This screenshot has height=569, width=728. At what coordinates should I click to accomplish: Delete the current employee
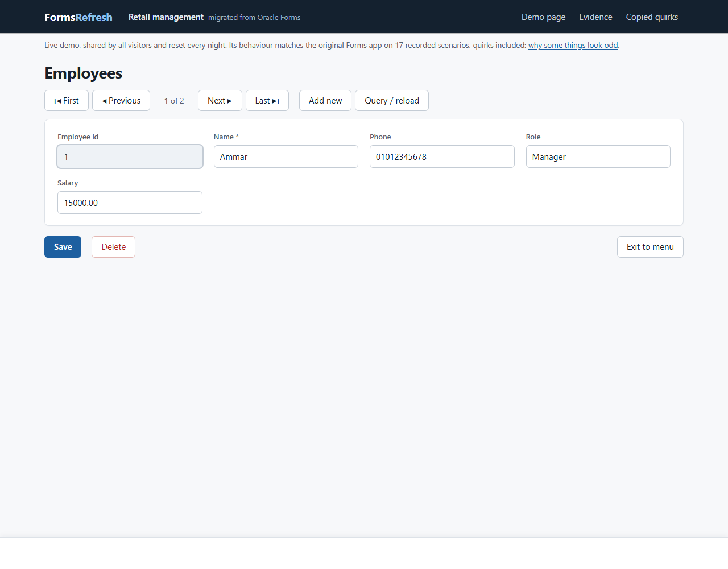tap(114, 247)
